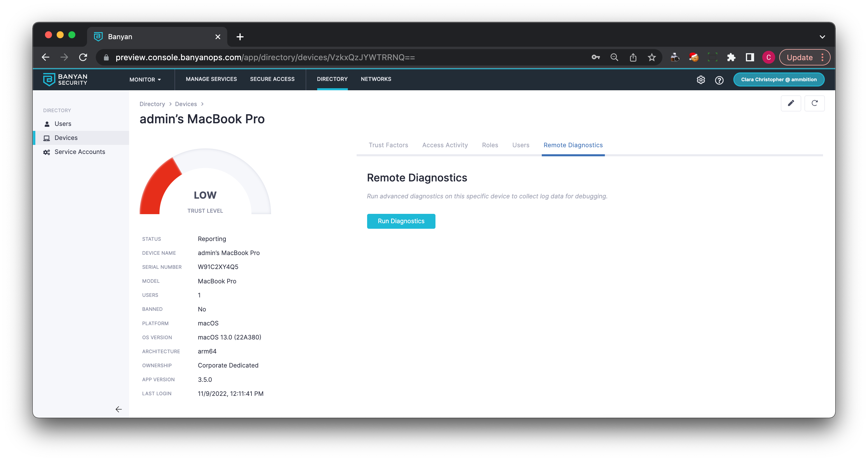This screenshot has height=461, width=868.
Task: Open the help question mark icon
Action: (719, 80)
